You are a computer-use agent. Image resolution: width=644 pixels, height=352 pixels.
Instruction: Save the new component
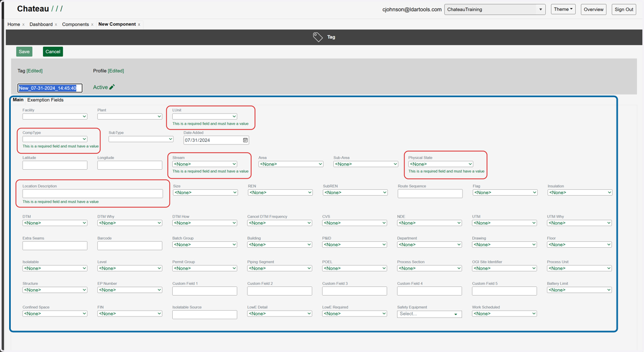pyautogui.click(x=24, y=52)
